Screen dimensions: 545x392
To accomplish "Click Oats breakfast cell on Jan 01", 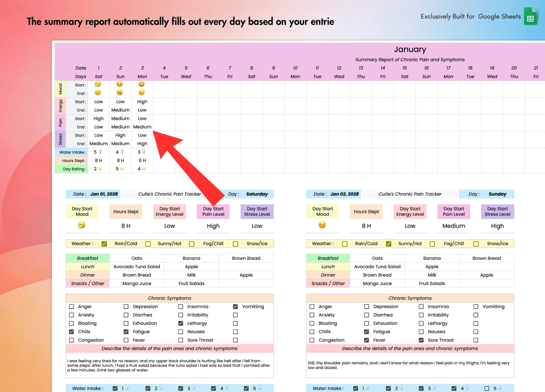I will (137, 258).
